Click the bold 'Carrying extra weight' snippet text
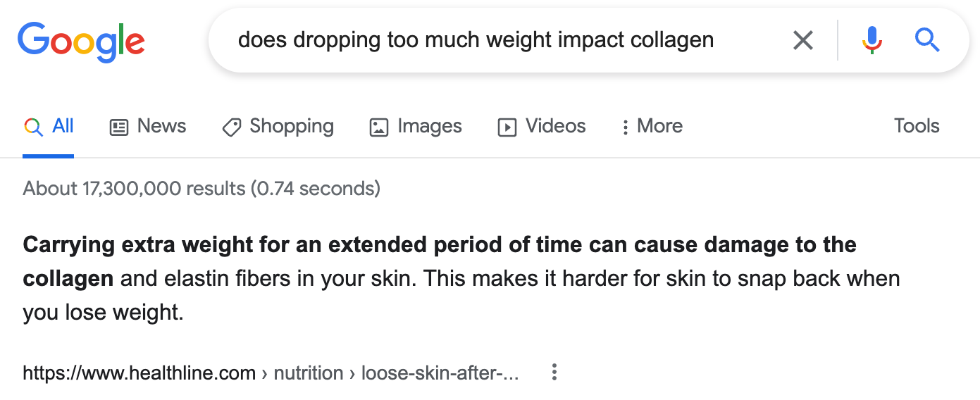The image size is (980, 400). 129,245
